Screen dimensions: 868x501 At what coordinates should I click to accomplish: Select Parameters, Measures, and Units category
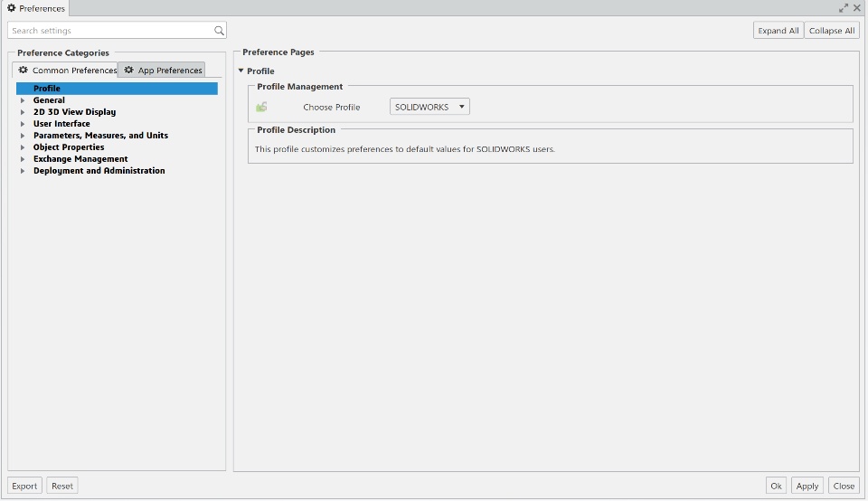(100, 136)
